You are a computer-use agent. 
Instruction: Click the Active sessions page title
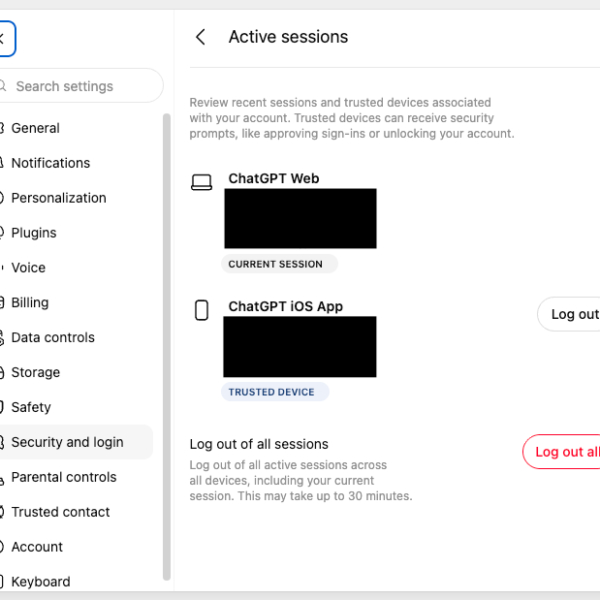click(x=288, y=37)
